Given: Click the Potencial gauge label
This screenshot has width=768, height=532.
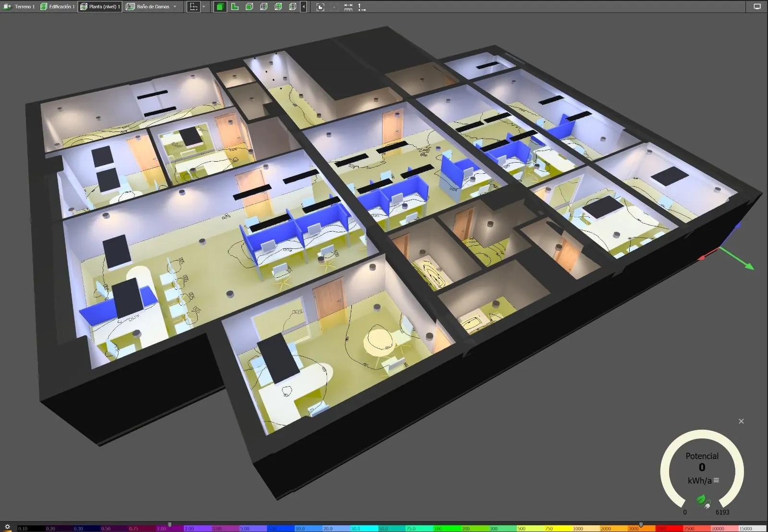Looking at the screenshot, I should coord(702,456).
